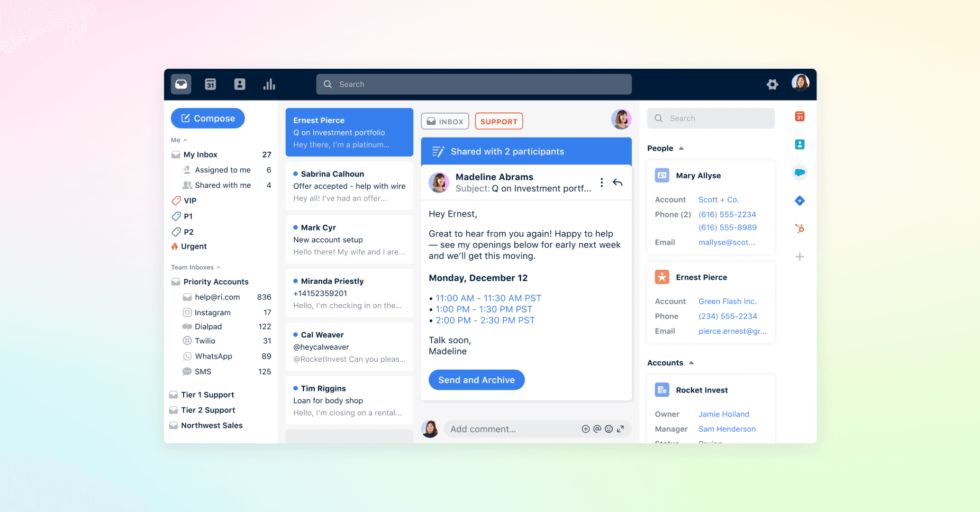This screenshot has width=980, height=512.
Task: Open settings using the gear icon
Action: click(x=773, y=84)
